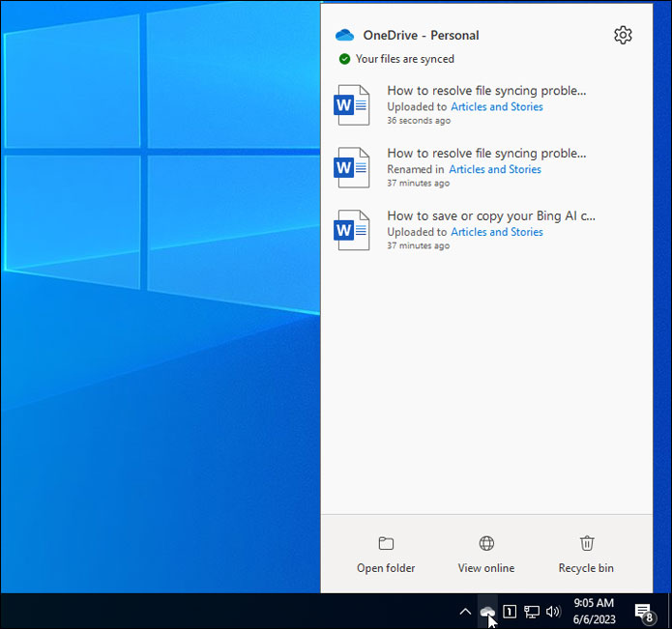
Task: Open the Articles and Stories link of the renamed file
Action: point(495,169)
